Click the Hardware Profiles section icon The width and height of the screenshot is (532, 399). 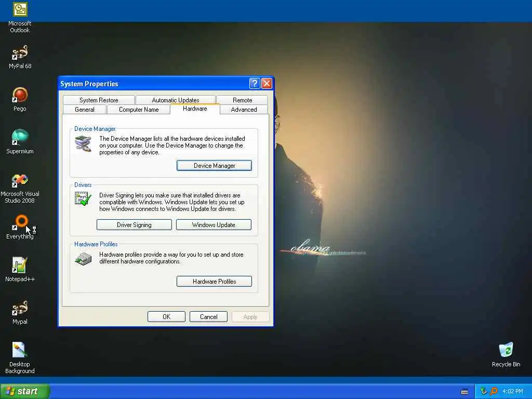coord(83,259)
